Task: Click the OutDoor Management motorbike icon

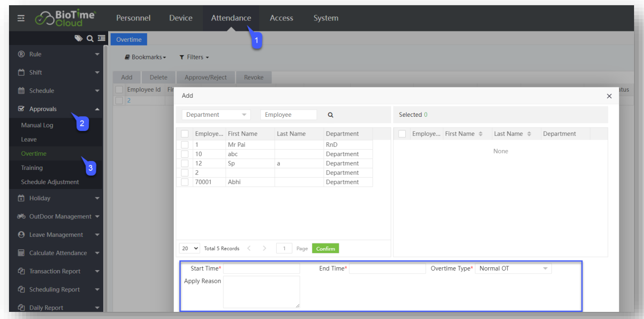Action: click(21, 216)
